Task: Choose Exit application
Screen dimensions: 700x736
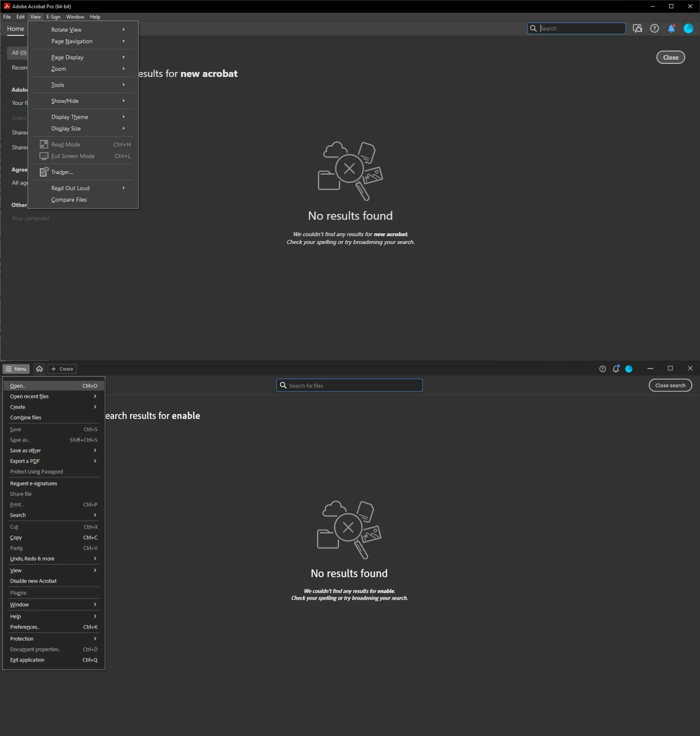Action: 54,660
